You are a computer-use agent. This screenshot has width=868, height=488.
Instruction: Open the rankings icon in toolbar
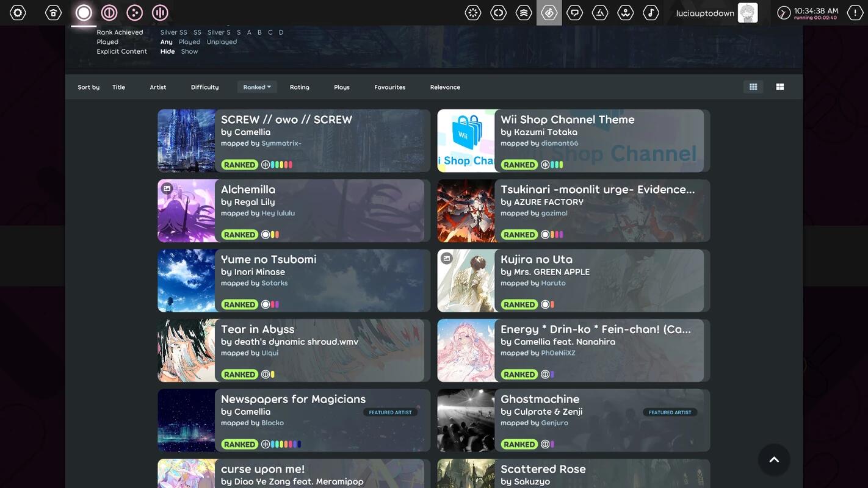click(x=524, y=13)
